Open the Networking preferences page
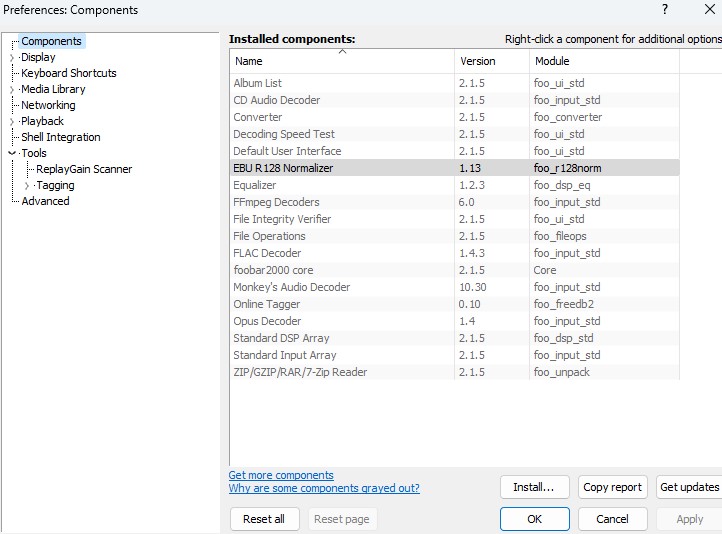 click(48, 105)
